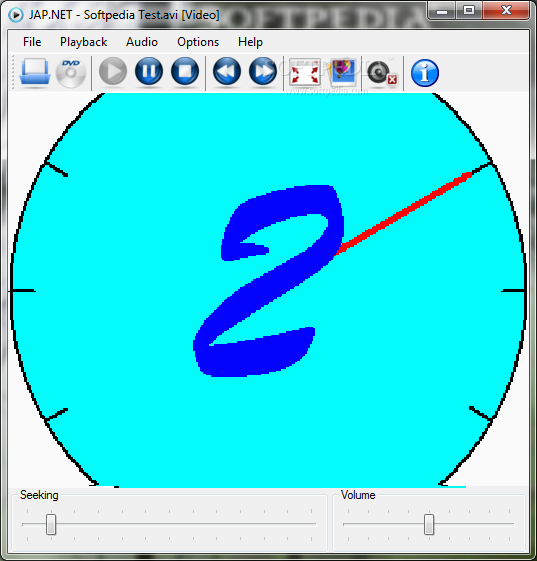Open the Help menu
Image resolution: width=537 pixels, height=561 pixels.
tap(250, 42)
